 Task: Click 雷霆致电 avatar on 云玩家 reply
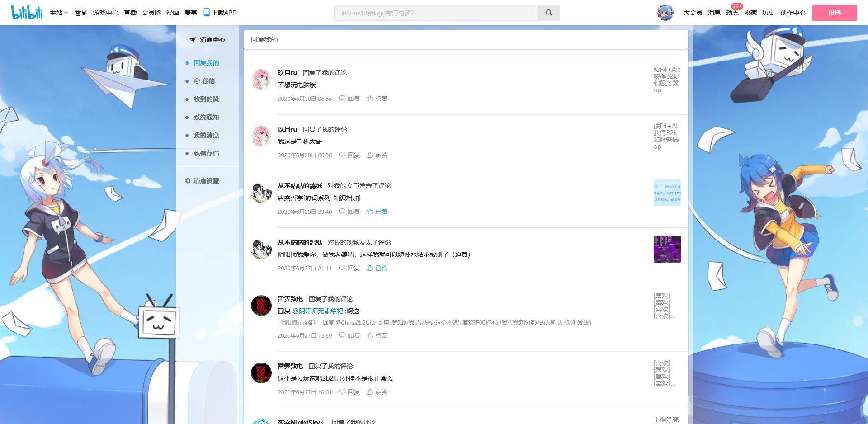(261, 373)
